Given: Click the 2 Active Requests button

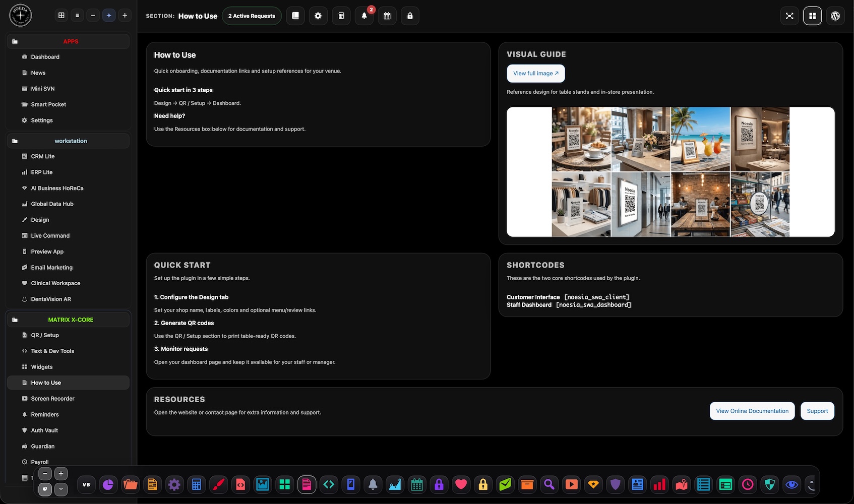Looking at the screenshot, I should pos(252,16).
